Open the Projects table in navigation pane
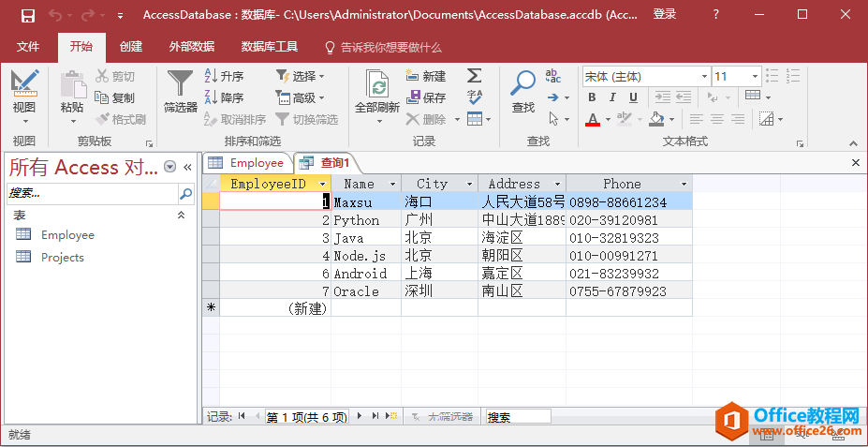868x447 pixels. point(62,258)
